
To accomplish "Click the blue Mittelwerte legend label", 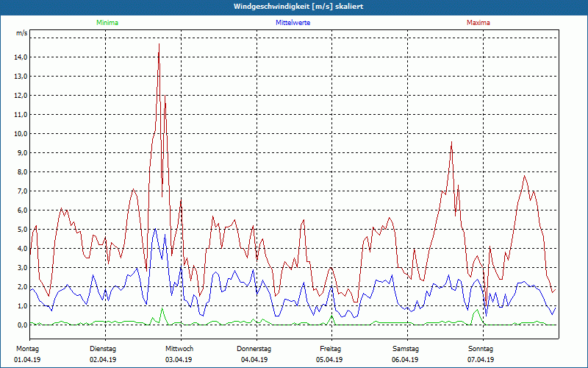I will 293,23.
